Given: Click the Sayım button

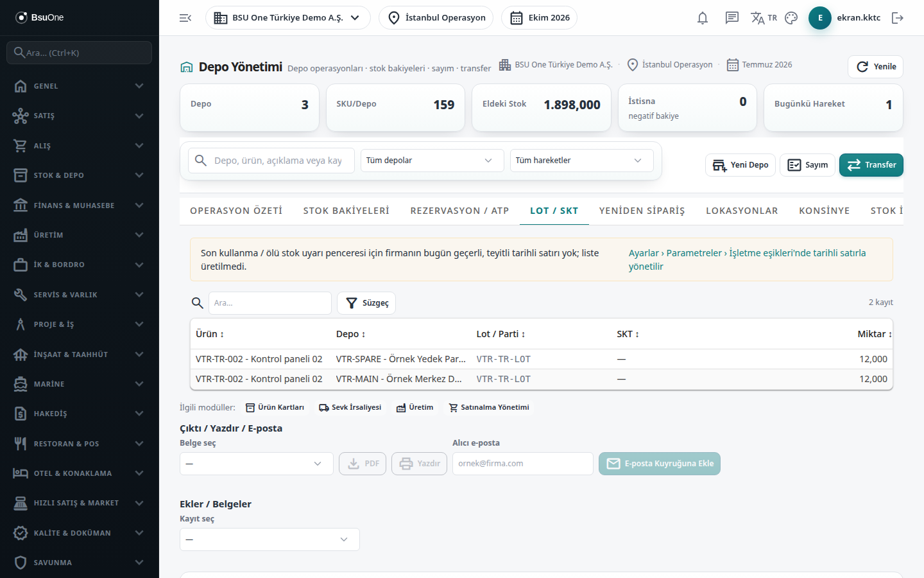Looking at the screenshot, I should [807, 165].
